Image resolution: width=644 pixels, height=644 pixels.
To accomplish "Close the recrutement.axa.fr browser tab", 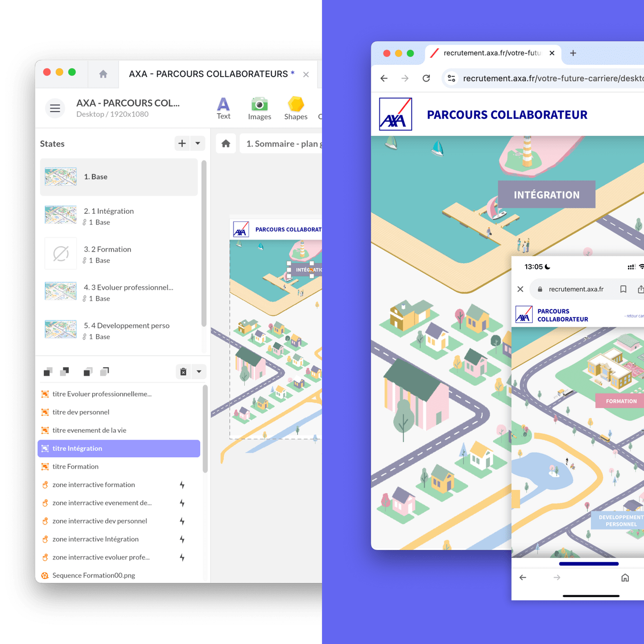I will coord(552,53).
